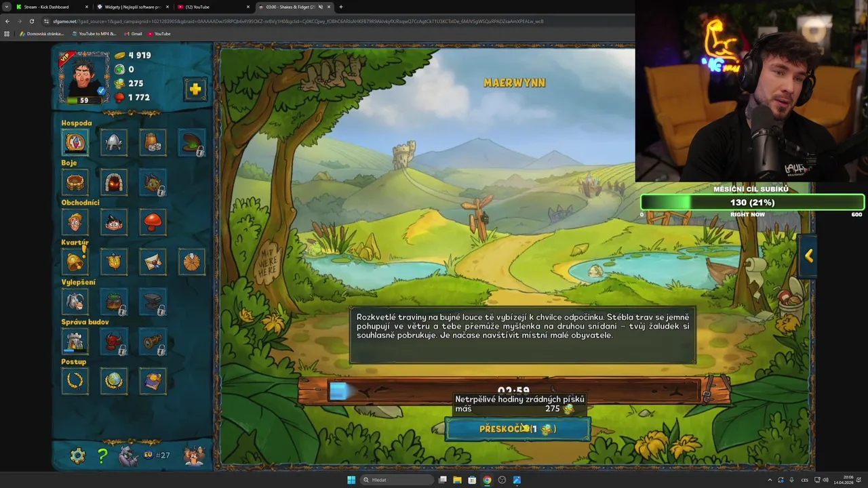This screenshot has height=488, width=868.
Task: Expand the side panel with yellow arrow
Action: coord(808,256)
